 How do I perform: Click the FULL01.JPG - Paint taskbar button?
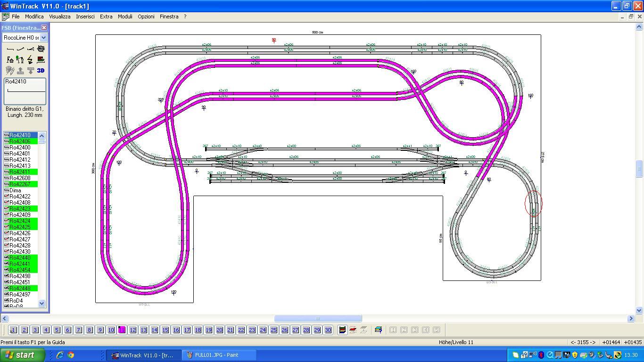218,355
